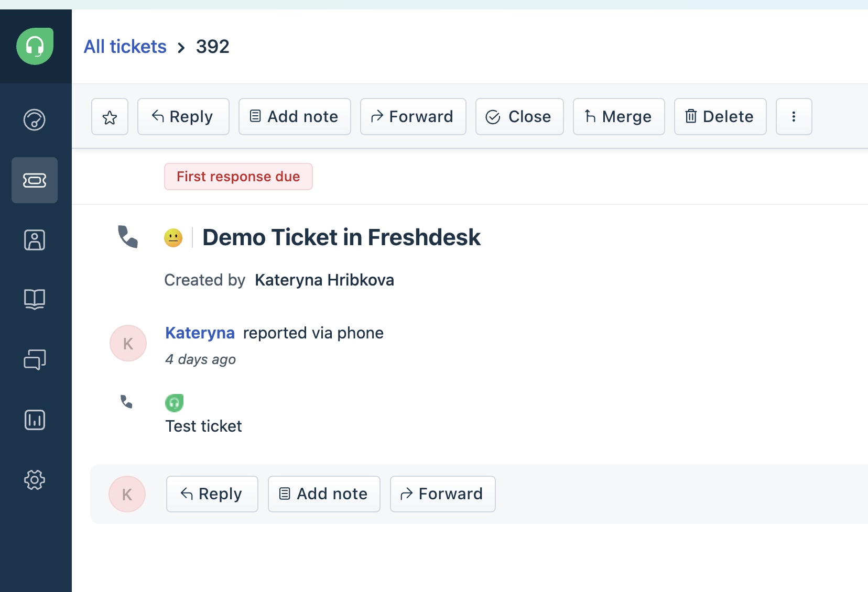Click Forward in the top toolbar
Viewport: 868px width, 592px height.
[413, 117]
